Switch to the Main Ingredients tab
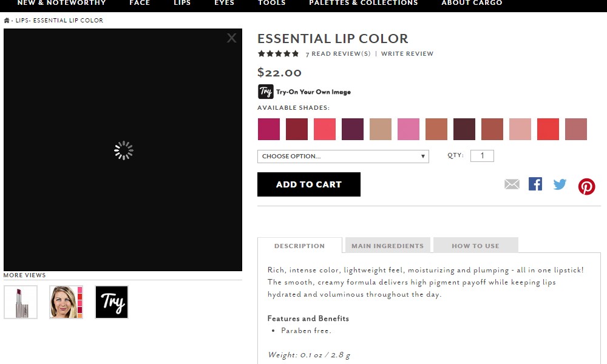Viewport: 607px width, 364px height. 387,246
